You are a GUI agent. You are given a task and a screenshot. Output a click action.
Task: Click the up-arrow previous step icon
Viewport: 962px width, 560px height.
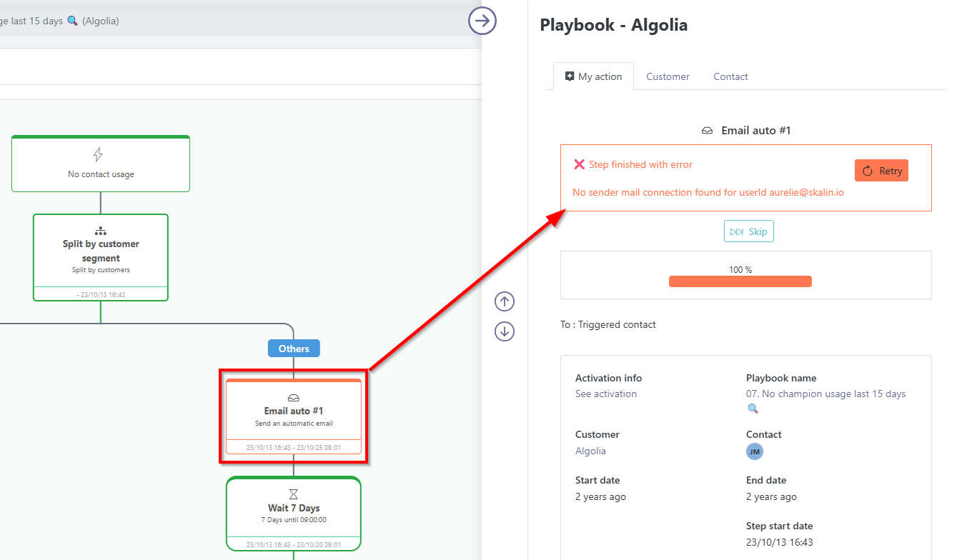(505, 301)
